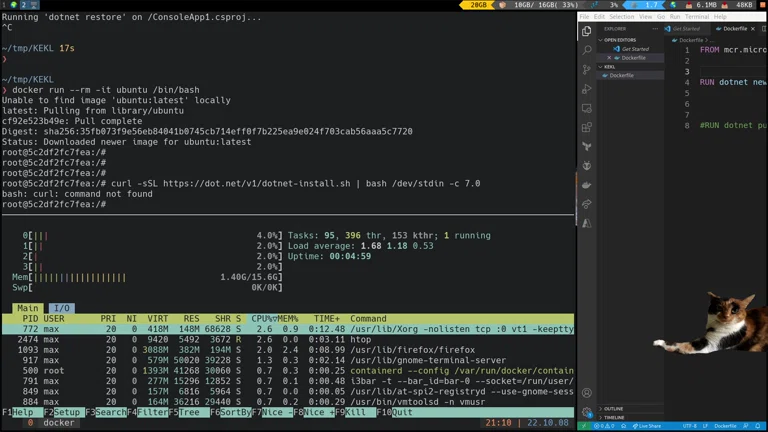Click the feedback icon in status bar
Viewport: 768px width, 432px height.
click(746, 426)
